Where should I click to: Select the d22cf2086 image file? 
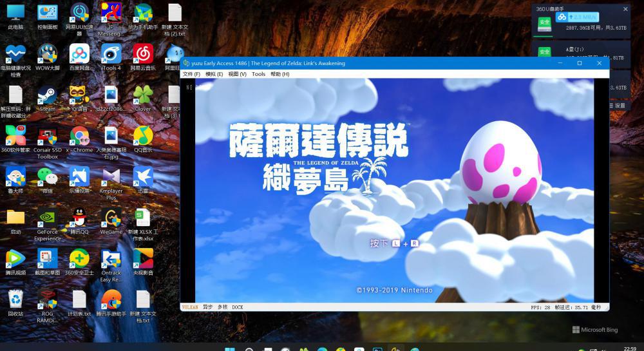(111, 99)
